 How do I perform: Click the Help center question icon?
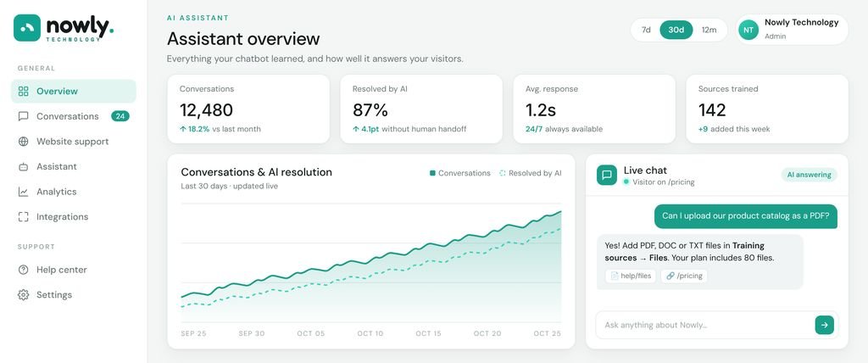[23, 270]
